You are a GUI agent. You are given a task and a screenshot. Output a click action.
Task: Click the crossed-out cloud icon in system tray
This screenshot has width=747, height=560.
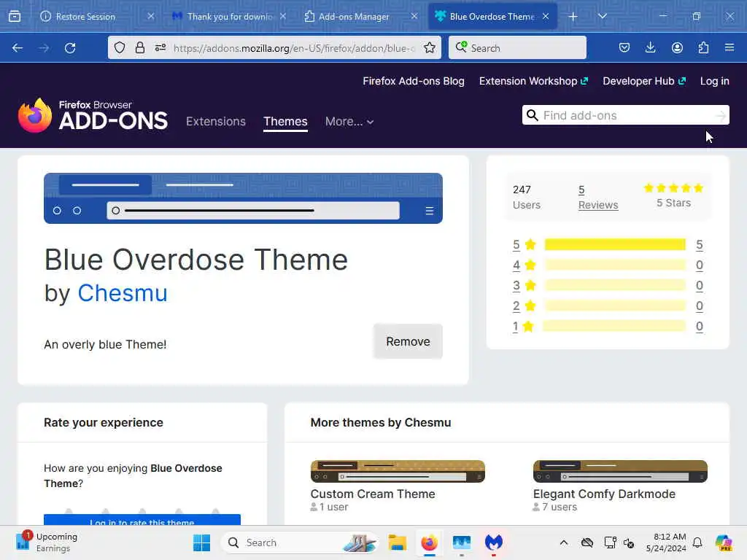pos(587,542)
